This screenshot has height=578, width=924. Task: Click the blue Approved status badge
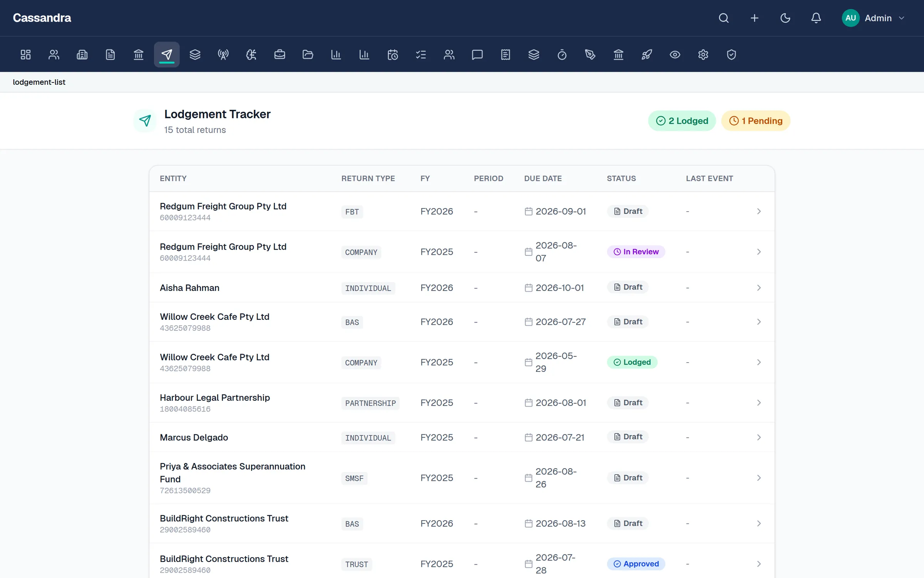click(636, 564)
